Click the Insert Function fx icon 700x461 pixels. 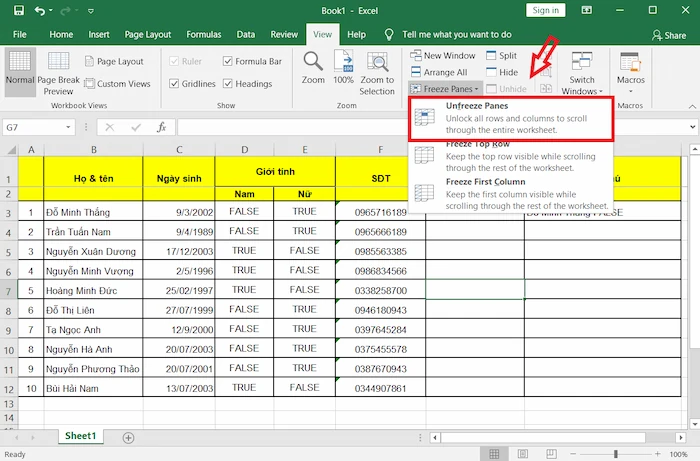[162, 127]
